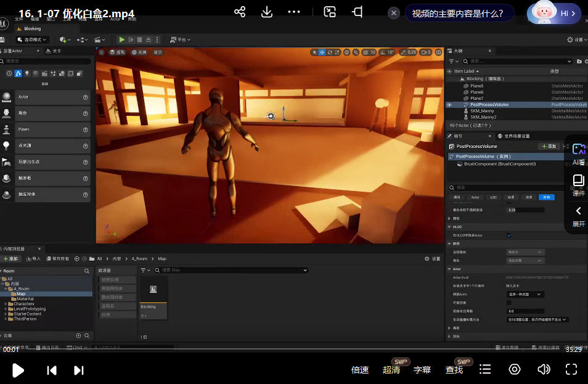Skip to the next video

click(x=79, y=370)
